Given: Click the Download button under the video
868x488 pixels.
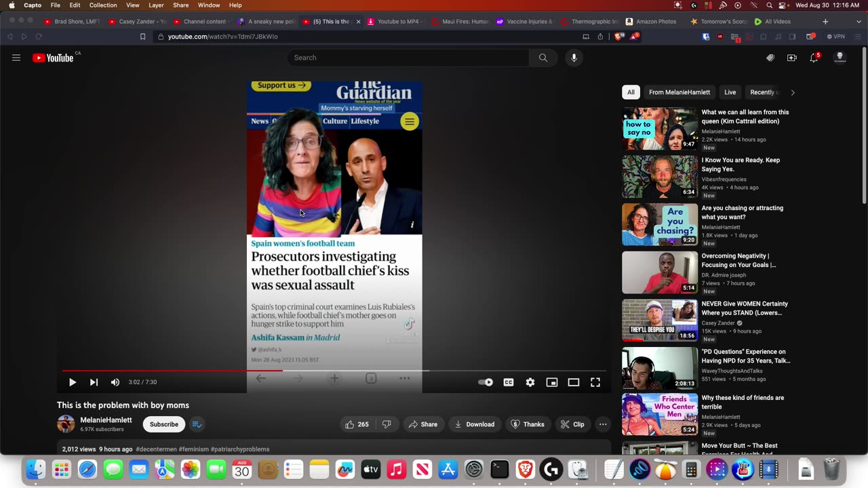Looking at the screenshot, I should (474, 424).
